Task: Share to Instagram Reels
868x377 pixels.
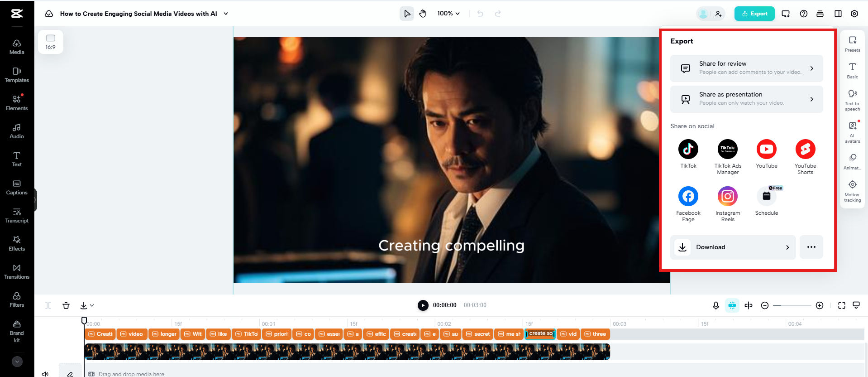Action: [x=728, y=204]
